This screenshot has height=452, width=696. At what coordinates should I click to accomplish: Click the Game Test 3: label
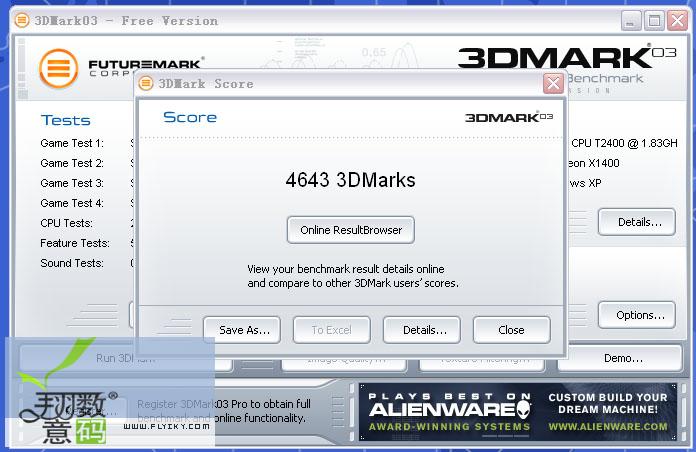[x=72, y=183]
